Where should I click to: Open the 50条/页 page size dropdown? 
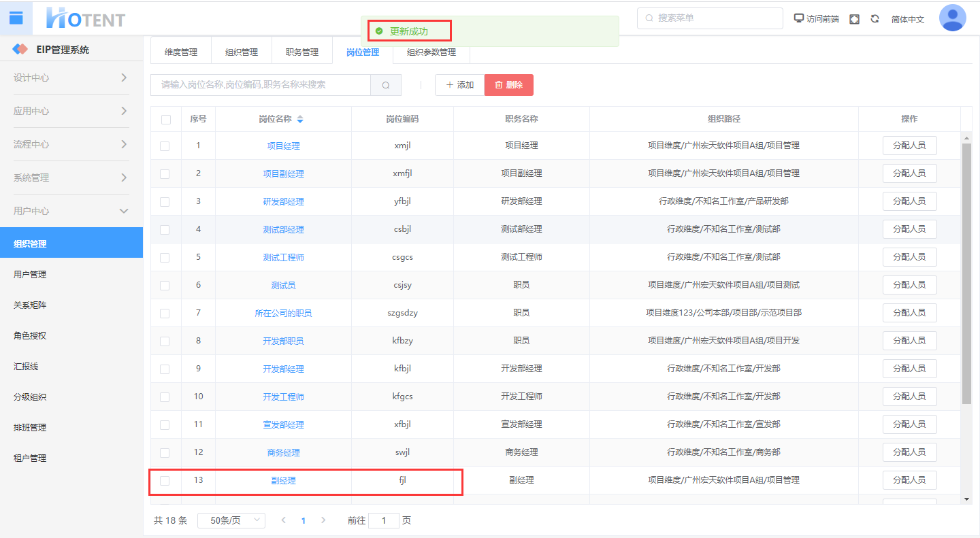tap(231, 520)
